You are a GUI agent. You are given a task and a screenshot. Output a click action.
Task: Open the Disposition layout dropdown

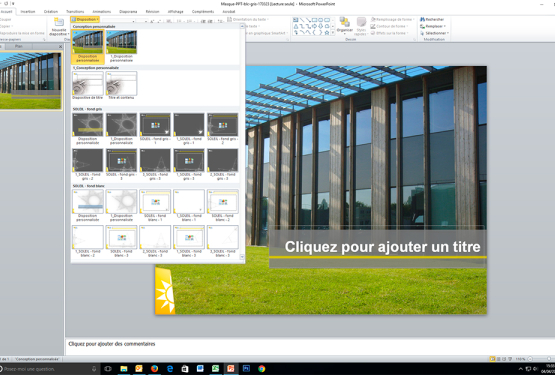click(x=85, y=19)
